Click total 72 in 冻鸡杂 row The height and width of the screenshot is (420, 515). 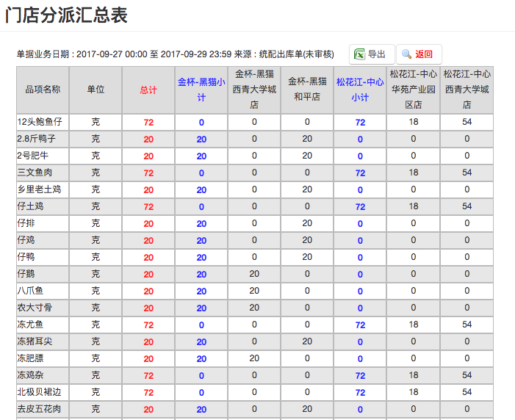(148, 376)
